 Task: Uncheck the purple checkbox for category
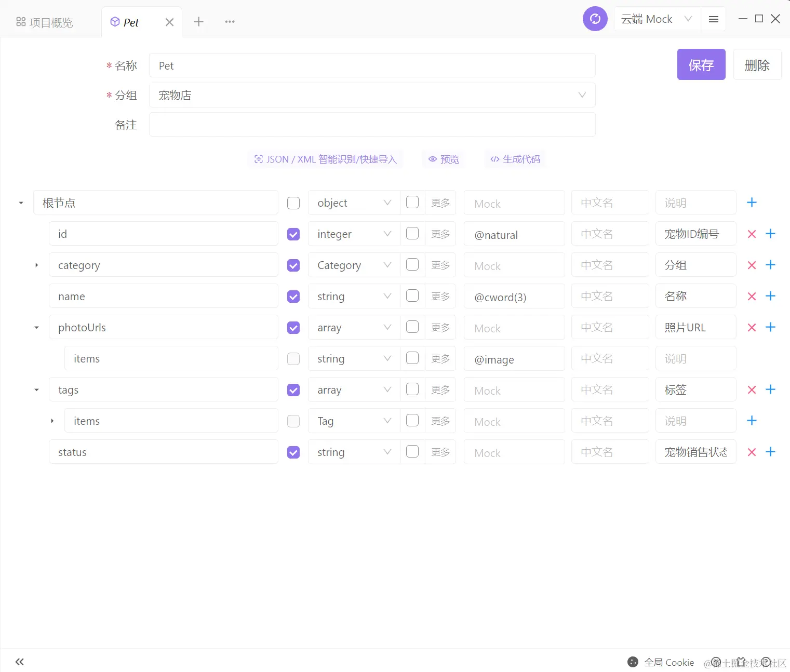(x=293, y=265)
